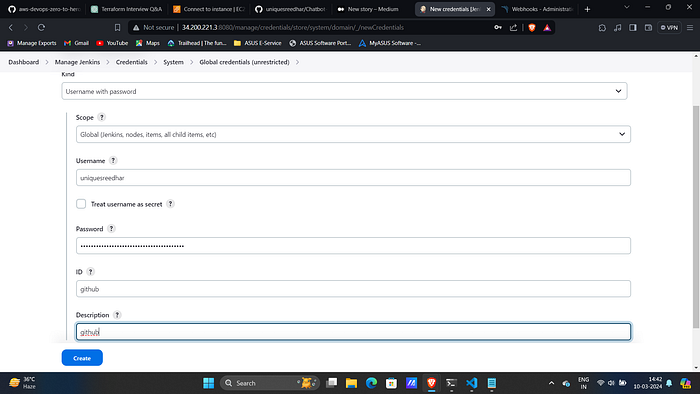Screen dimensions: 700x394
Task: Open the Brave wallet icon
Action: click(648, 28)
